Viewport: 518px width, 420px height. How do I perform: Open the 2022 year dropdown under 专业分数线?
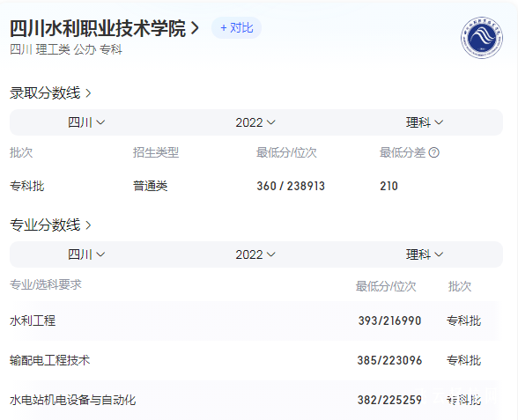pyautogui.click(x=255, y=254)
